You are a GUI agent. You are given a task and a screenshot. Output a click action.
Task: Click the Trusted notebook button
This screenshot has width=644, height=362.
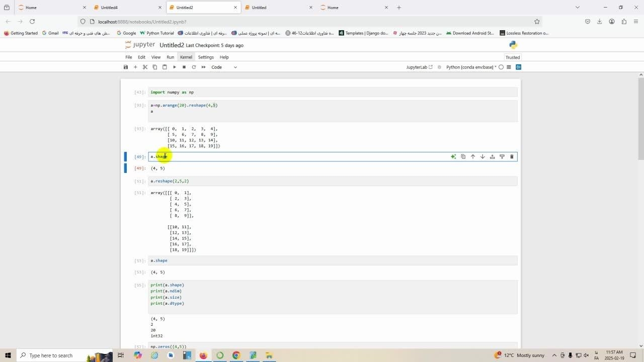[x=512, y=57]
